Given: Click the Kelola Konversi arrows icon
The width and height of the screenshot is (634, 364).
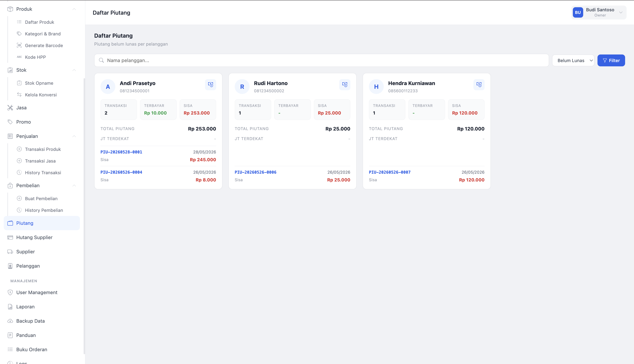Looking at the screenshot, I should click(19, 95).
